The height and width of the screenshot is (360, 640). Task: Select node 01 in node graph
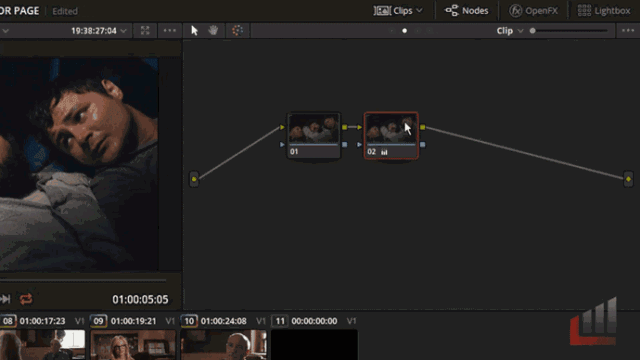[313, 135]
